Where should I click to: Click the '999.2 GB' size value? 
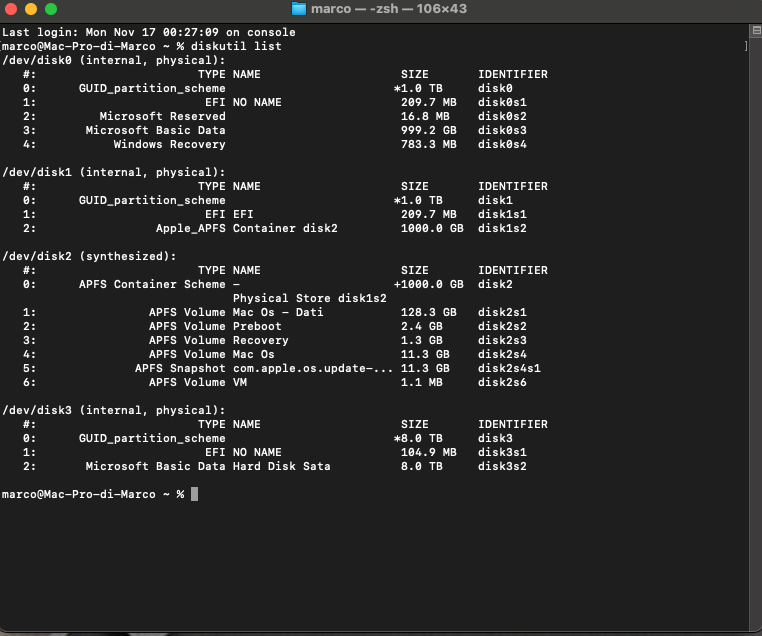point(429,130)
